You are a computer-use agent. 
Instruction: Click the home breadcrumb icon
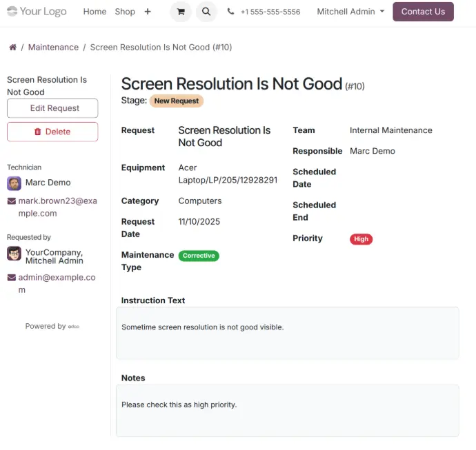[x=12, y=48]
